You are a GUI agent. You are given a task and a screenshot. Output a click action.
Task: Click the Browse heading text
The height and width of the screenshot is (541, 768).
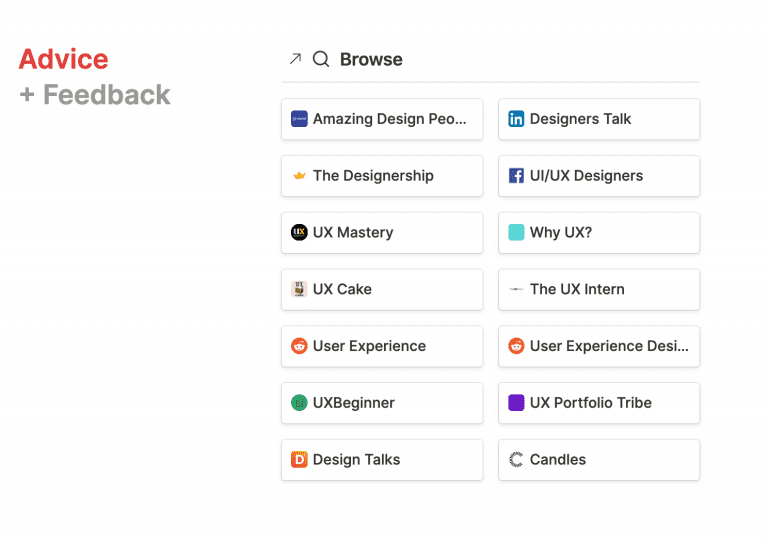[x=371, y=59]
